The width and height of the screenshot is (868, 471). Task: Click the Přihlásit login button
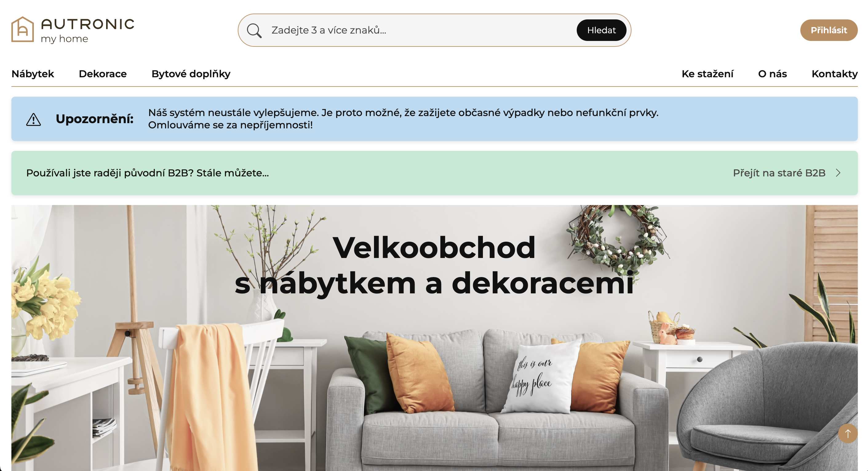[x=829, y=30]
